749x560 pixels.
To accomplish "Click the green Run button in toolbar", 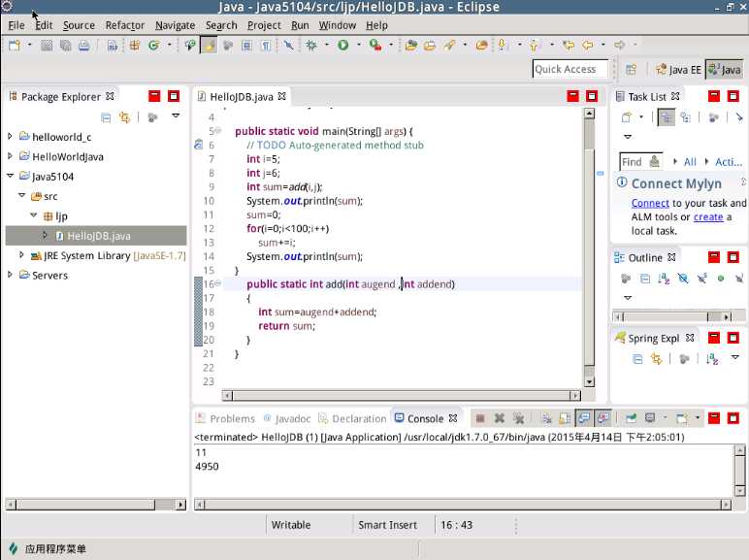I will [342, 45].
